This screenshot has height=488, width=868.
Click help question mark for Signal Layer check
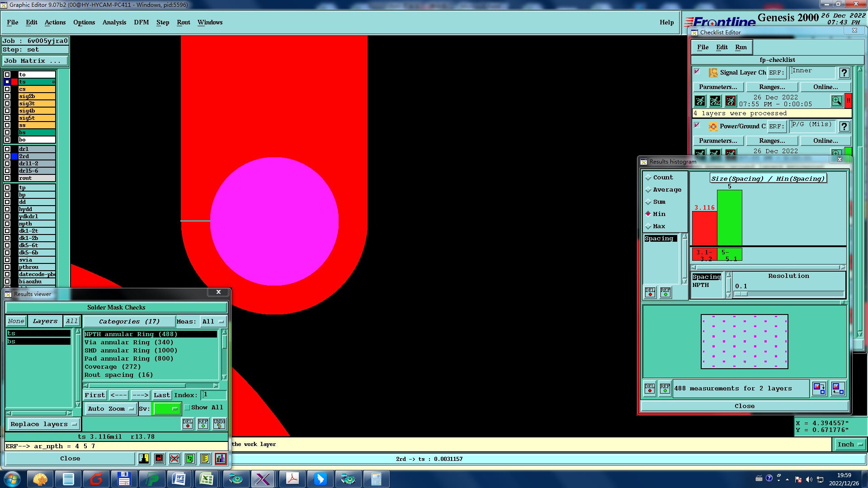click(844, 73)
